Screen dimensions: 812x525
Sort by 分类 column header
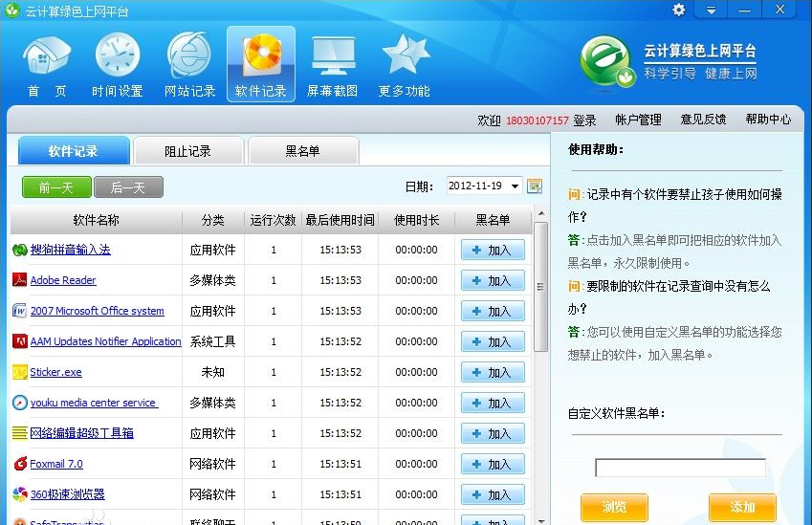point(213,220)
